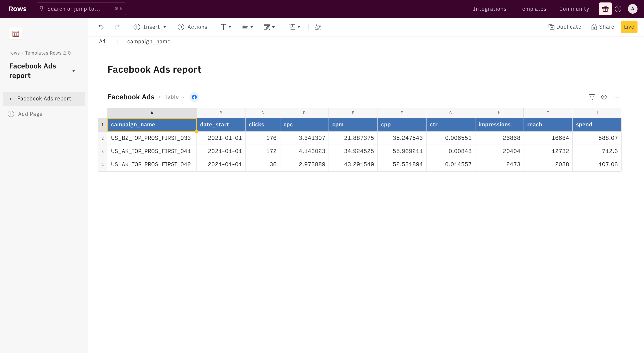Image resolution: width=644 pixels, height=353 pixels.
Task: Open the Templates menu item
Action: [533, 9]
